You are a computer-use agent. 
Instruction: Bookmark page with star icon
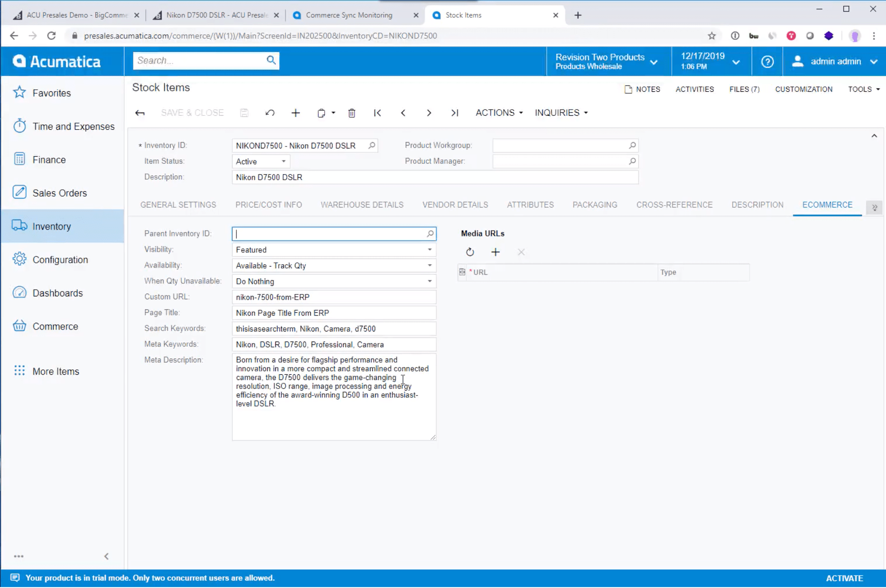click(x=712, y=36)
